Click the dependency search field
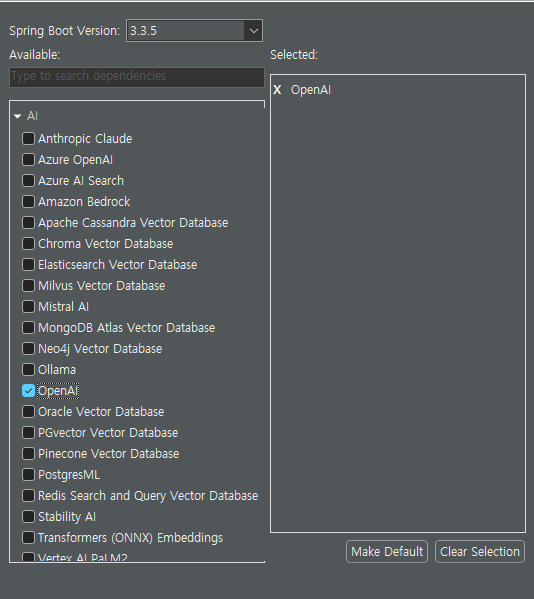The width and height of the screenshot is (534, 599). [137, 77]
